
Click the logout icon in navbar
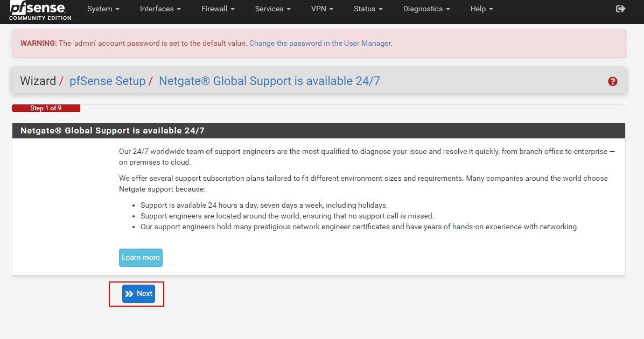621,9
